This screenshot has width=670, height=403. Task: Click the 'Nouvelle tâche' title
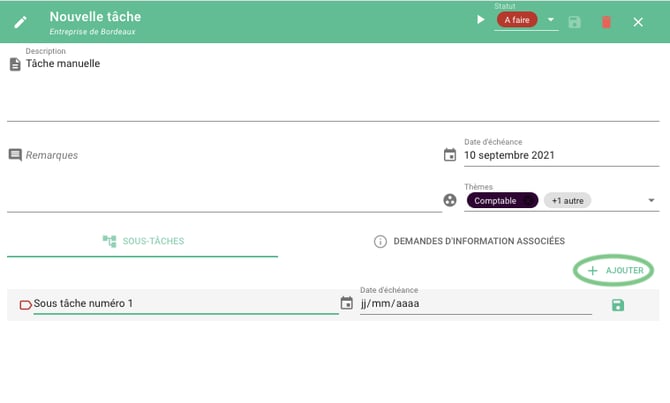(95, 17)
